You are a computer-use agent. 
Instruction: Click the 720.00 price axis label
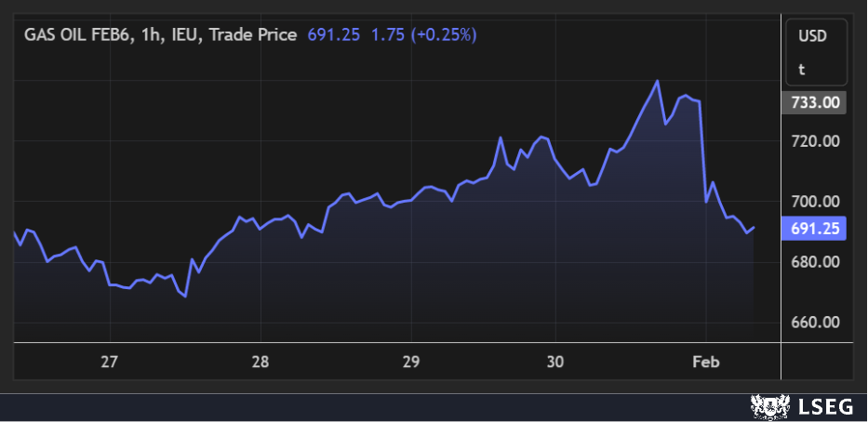(816, 141)
